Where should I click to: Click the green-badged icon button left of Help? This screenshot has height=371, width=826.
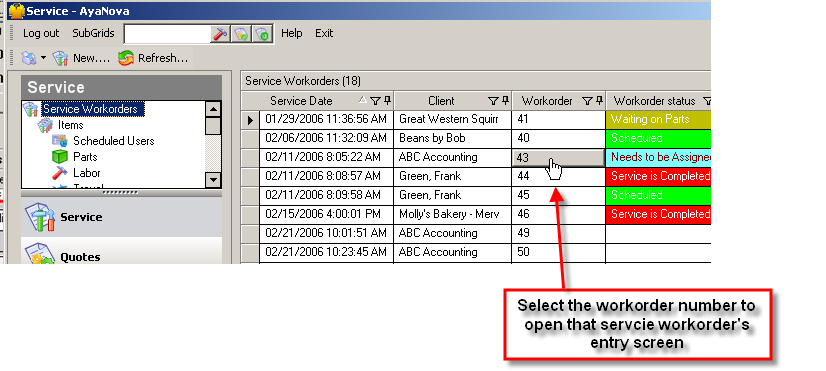262,34
